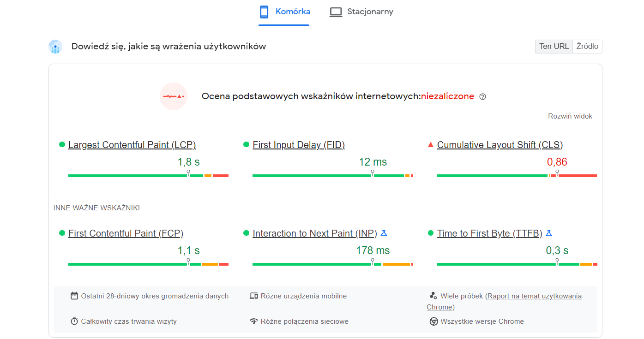The image size is (644, 339).
Task: Click the First Contentful Paint (FCP) link
Action: 126,233
